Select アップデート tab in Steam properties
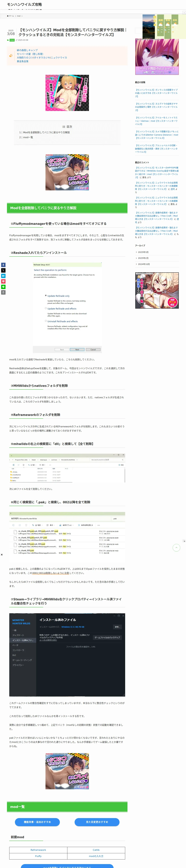Image resolution: width=186 pixels, height=868 pixels. (x=18, y=635)
